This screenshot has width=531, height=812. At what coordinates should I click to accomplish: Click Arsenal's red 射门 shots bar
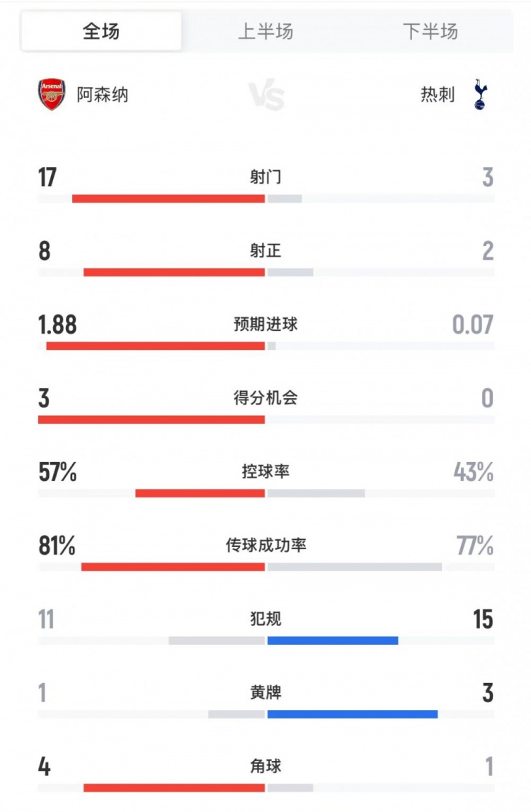click(x=169, y=198)
